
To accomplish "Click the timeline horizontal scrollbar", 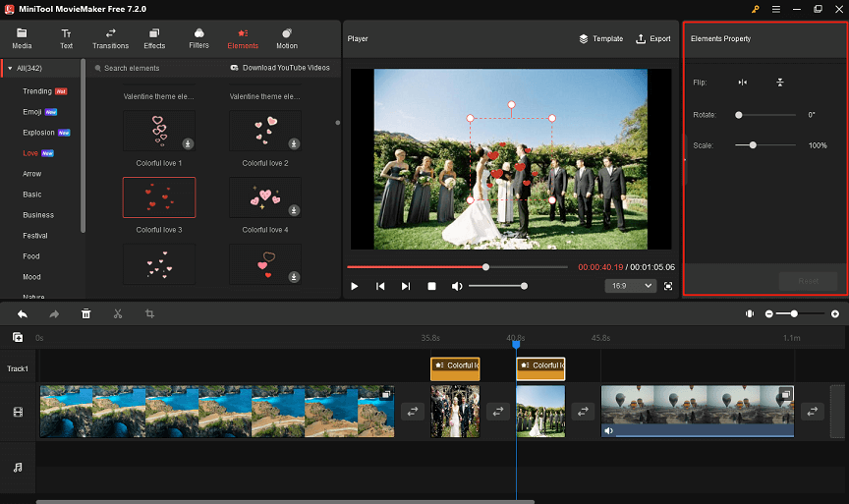I will [285, 502].
